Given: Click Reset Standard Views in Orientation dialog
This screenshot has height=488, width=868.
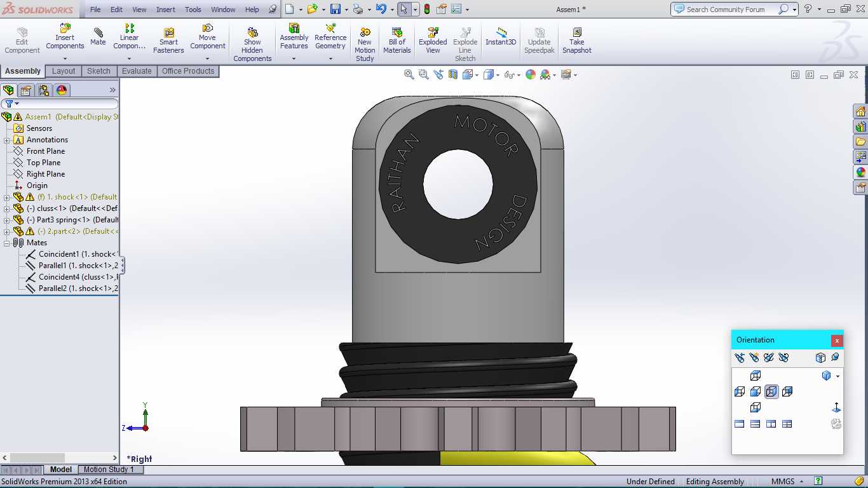Looking at the screenshot, I should pyautogui.click(x=784, y=358).
